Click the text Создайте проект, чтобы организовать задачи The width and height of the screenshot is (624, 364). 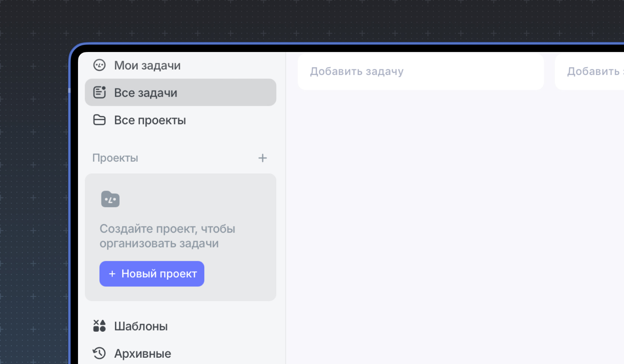coord(167,236)
